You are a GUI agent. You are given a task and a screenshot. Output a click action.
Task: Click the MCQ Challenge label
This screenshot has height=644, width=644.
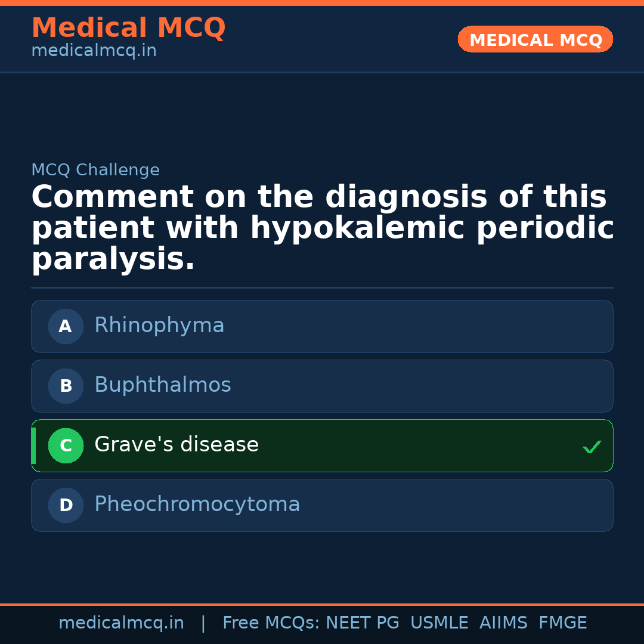(x=95, y=170)
